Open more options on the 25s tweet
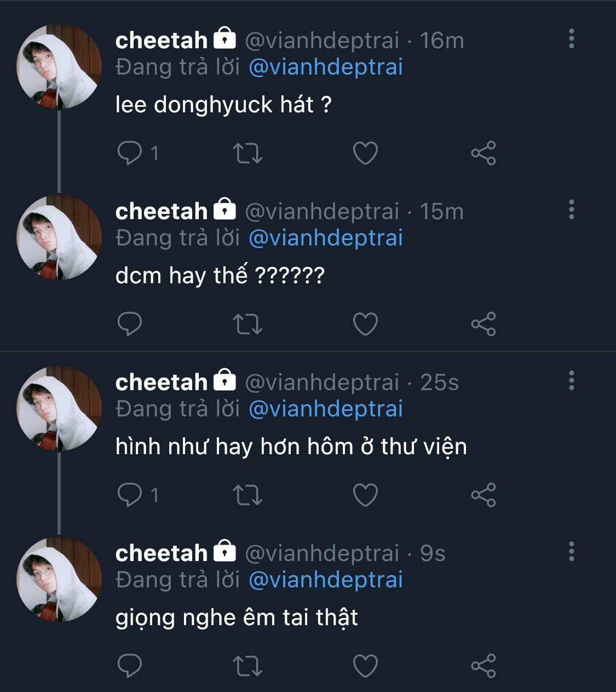 [571, 381]
